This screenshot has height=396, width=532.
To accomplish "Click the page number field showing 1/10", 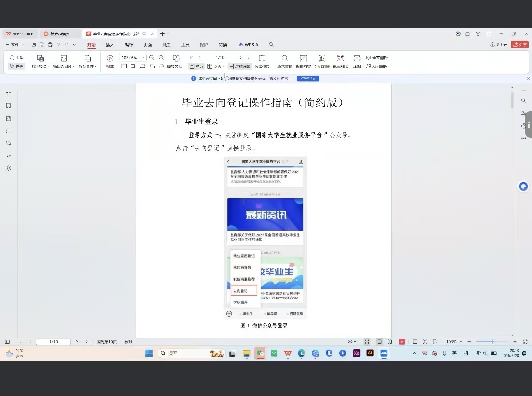I will click(220, 58).
